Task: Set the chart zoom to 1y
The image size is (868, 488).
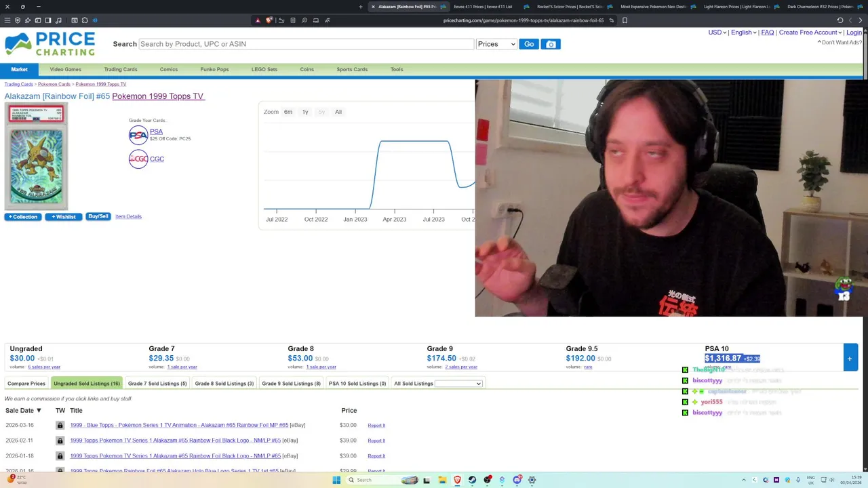Action: point(305,112)
